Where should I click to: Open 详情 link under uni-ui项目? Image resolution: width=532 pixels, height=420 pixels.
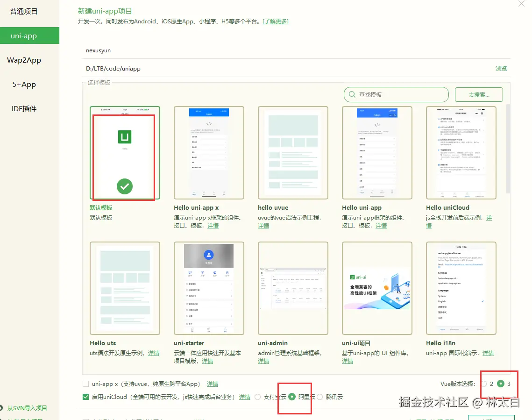pos(348,361)
